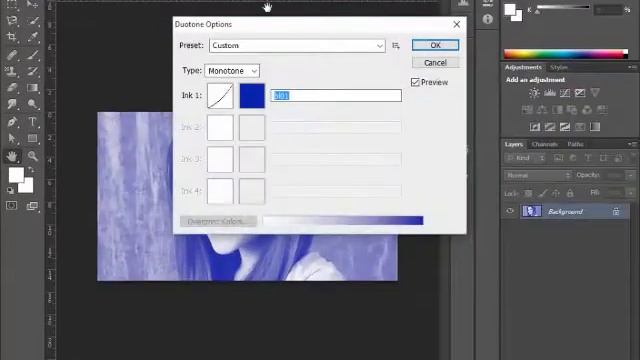Switch to the Styles tab

point(559,67)
